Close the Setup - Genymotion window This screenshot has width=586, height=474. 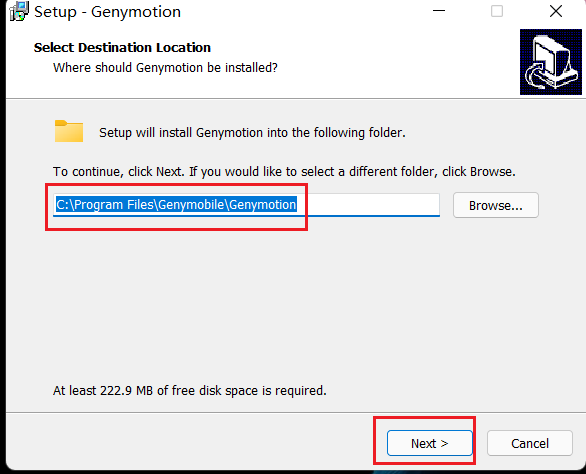[x=556, y=11]
